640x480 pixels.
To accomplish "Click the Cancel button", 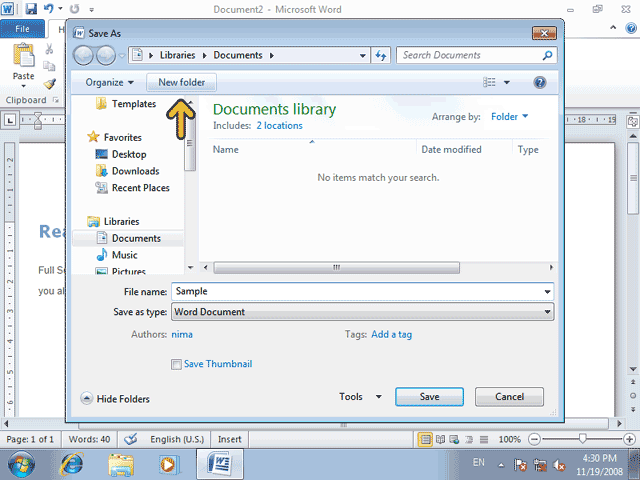I will [509, 397].
